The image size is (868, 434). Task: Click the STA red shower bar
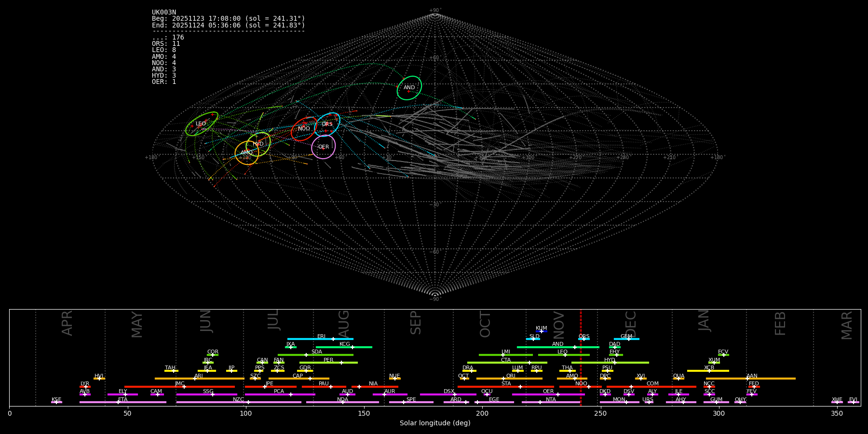506,387
